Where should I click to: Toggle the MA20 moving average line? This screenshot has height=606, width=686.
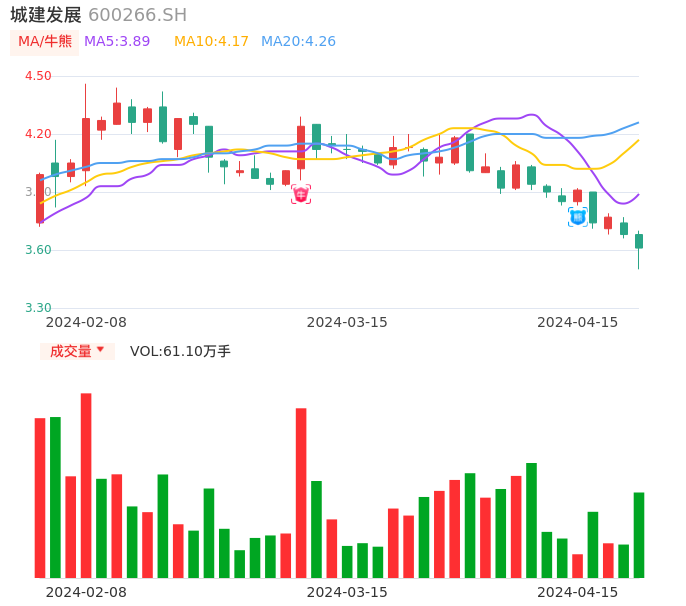pos(298,42)
